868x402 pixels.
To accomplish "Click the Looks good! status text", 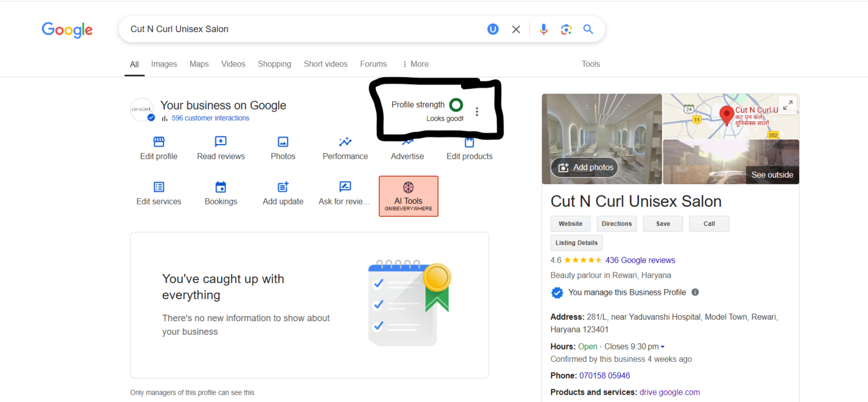I will 445,119.
